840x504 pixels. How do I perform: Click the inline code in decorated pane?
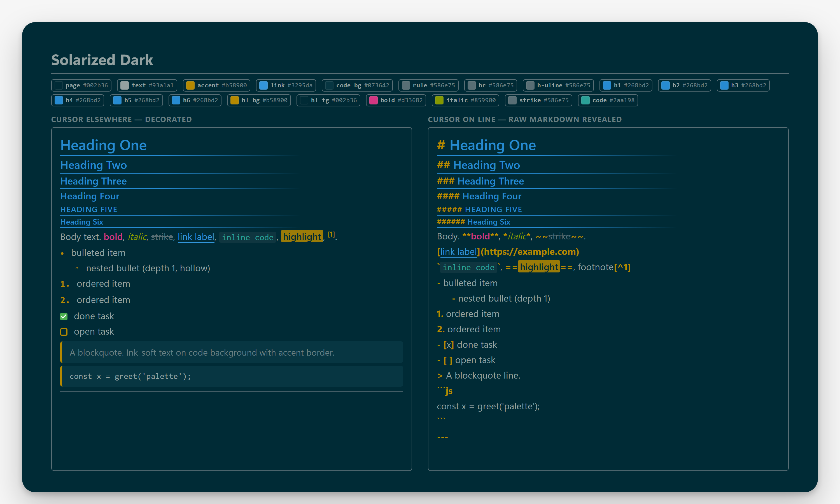(x=248, y=237)
